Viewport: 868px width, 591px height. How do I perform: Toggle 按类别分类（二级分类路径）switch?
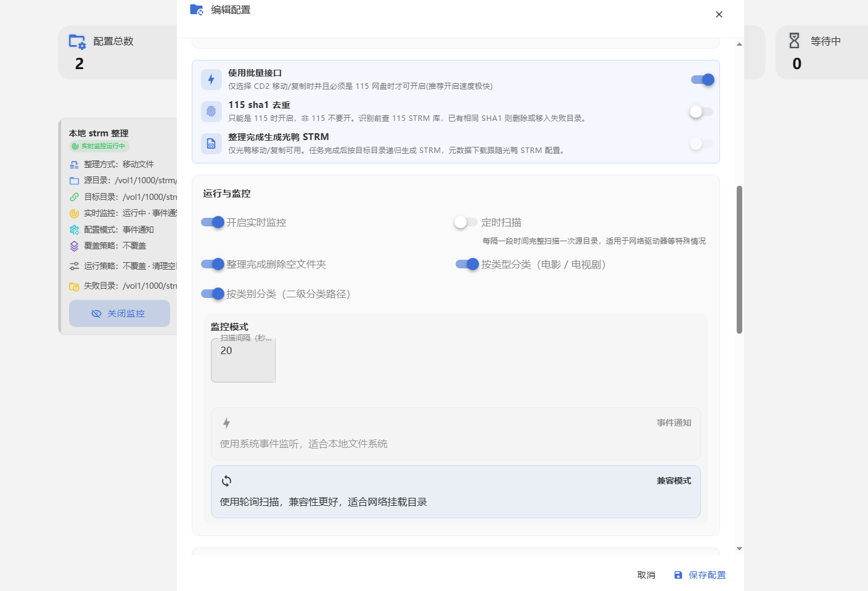coord(213,294)
